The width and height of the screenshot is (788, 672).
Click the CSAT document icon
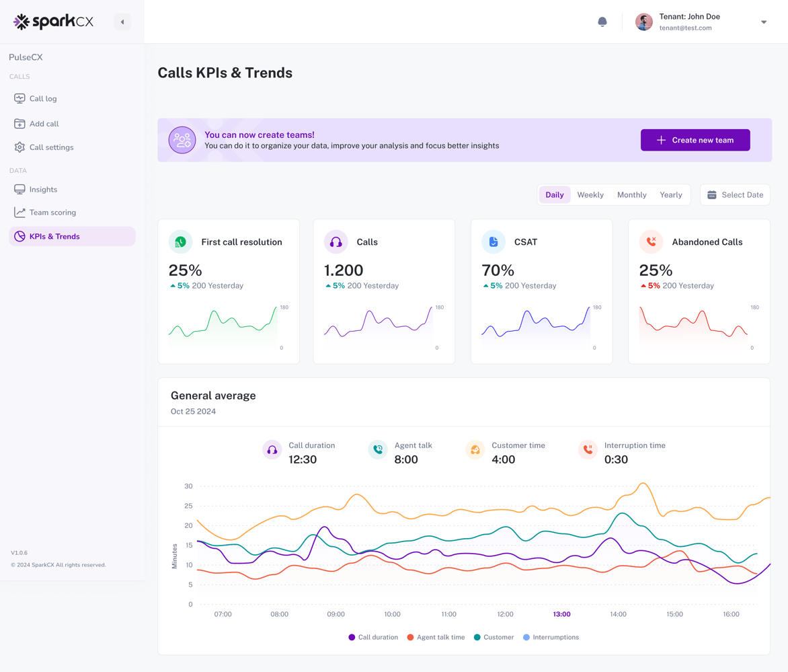click(x=493, y=241)
